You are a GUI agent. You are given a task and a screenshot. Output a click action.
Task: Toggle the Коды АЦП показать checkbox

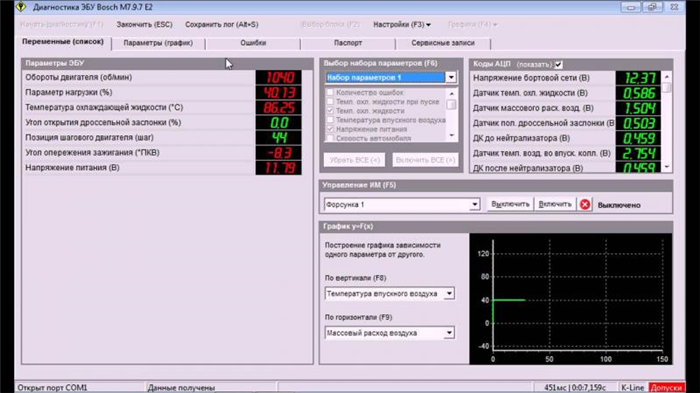point(558,64)
